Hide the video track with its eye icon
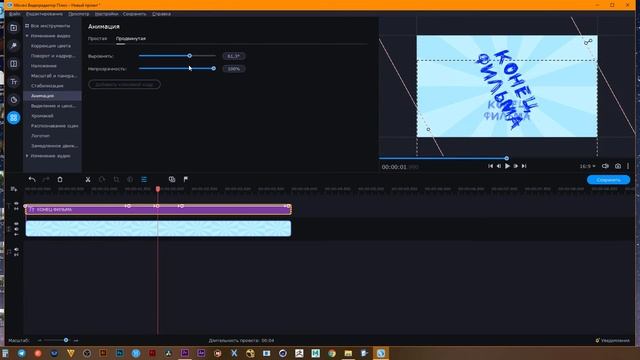This screenshot has width=640, height=360. coord(16,224)
